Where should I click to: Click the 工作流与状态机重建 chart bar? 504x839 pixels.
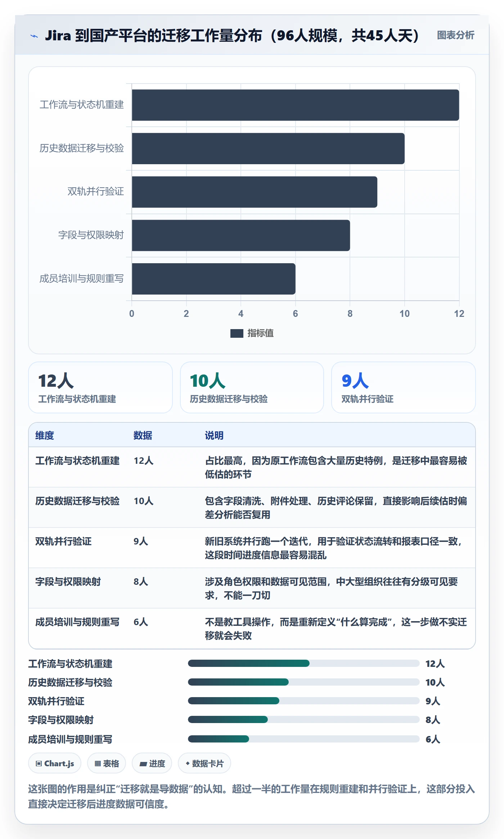click(x=295, y=105)
